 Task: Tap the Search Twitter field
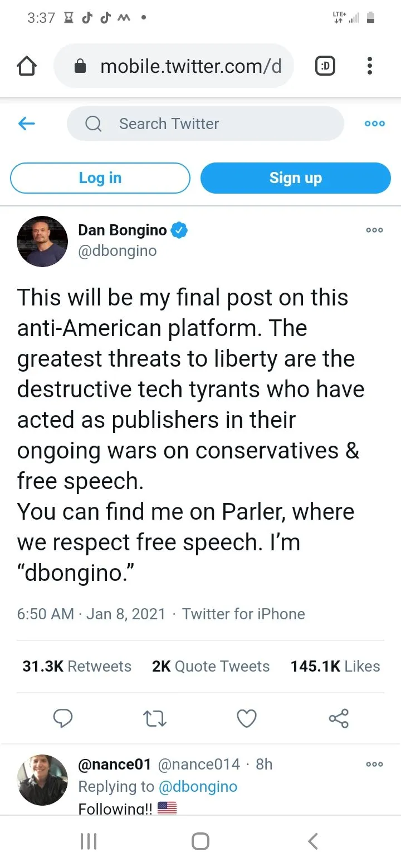tap(205, 124)
